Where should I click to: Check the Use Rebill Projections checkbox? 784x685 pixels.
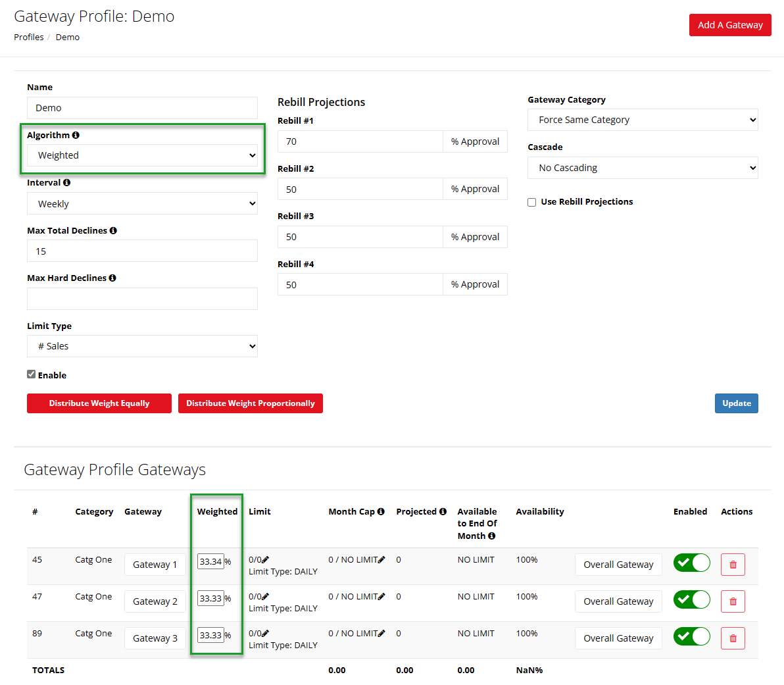(532, 202)
